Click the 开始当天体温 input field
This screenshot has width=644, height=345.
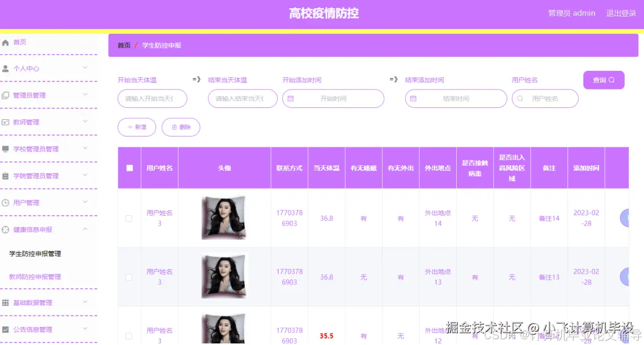pos(152,98)
